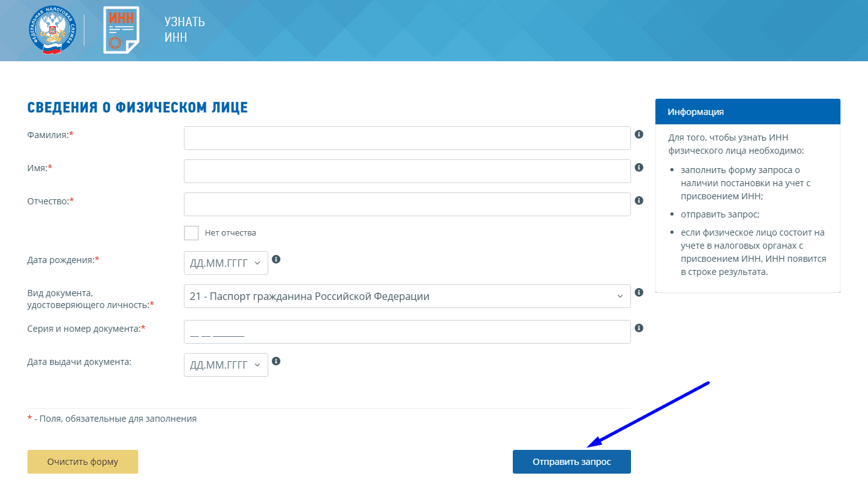
Task: Select the Отчество input field
Action: click(407, 204)
